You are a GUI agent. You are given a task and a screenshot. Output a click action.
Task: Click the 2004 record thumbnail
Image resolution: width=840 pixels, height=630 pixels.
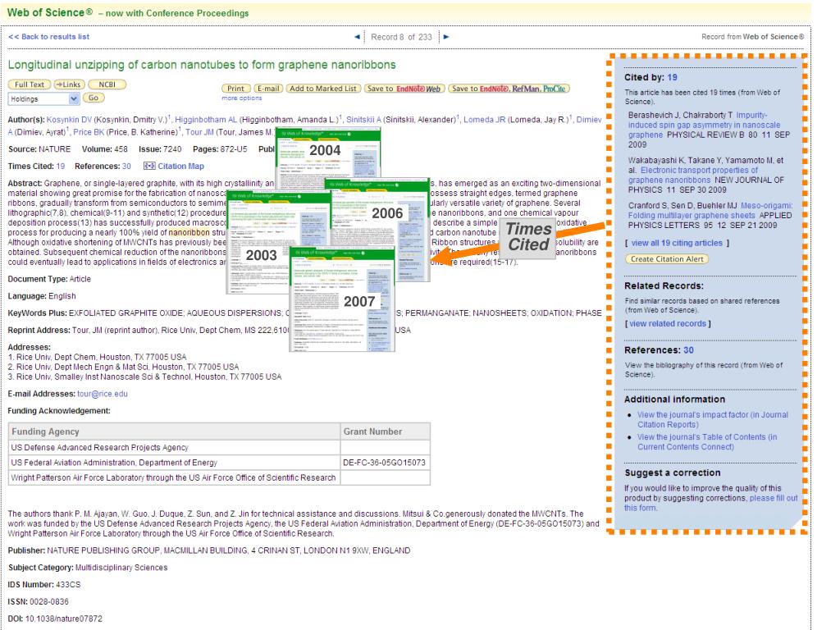coord(327,157)
